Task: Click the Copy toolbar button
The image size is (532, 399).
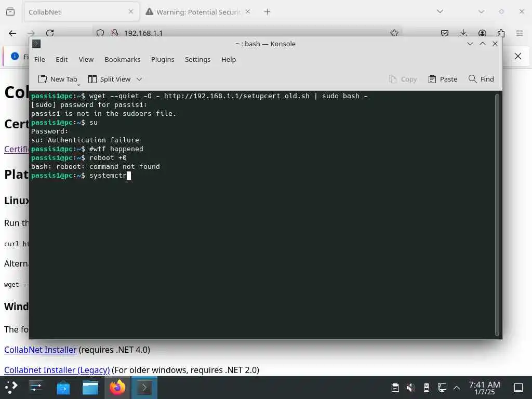Action: (x=403, y=79)
